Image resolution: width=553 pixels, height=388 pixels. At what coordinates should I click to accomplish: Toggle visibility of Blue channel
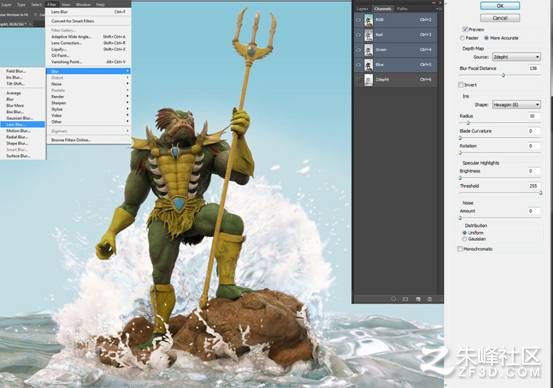[358, 65]
